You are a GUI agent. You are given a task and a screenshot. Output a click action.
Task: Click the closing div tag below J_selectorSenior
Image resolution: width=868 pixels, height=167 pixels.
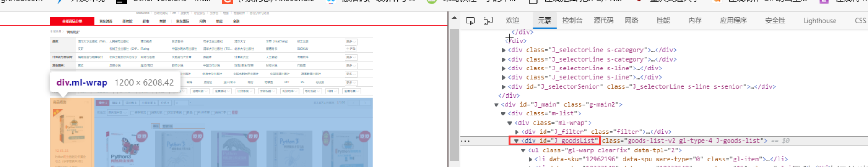point(509,96)
